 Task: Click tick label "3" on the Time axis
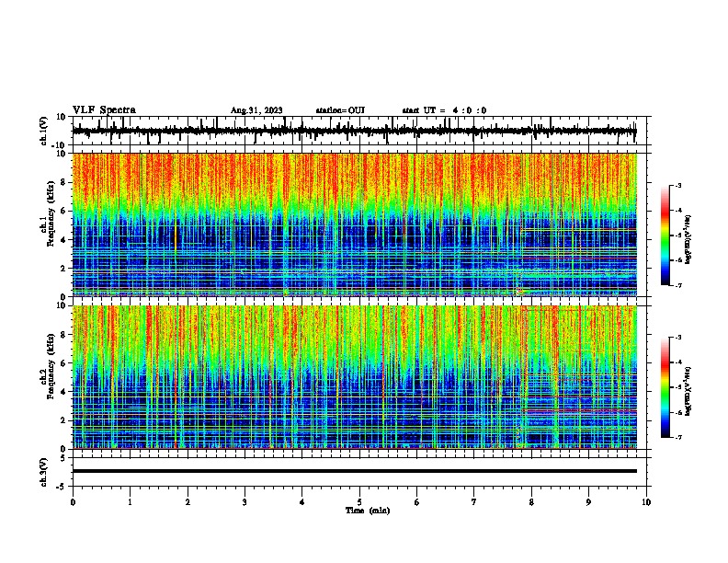coord(245,502)
